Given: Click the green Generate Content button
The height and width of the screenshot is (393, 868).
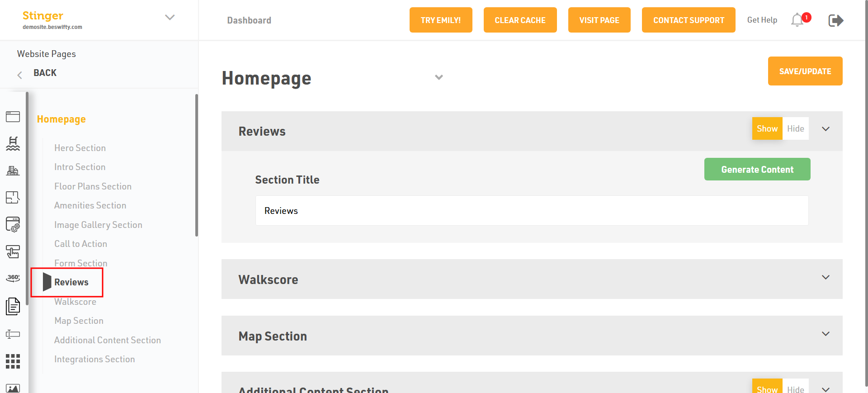Looking at the screenshot, I should point(757,170).
